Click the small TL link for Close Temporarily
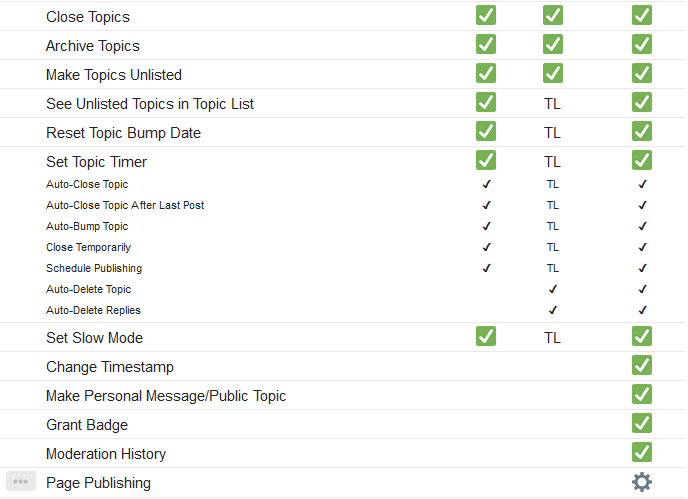Image resolution: width=688 pixels, height=499 pixels. (x=553, y=247)
